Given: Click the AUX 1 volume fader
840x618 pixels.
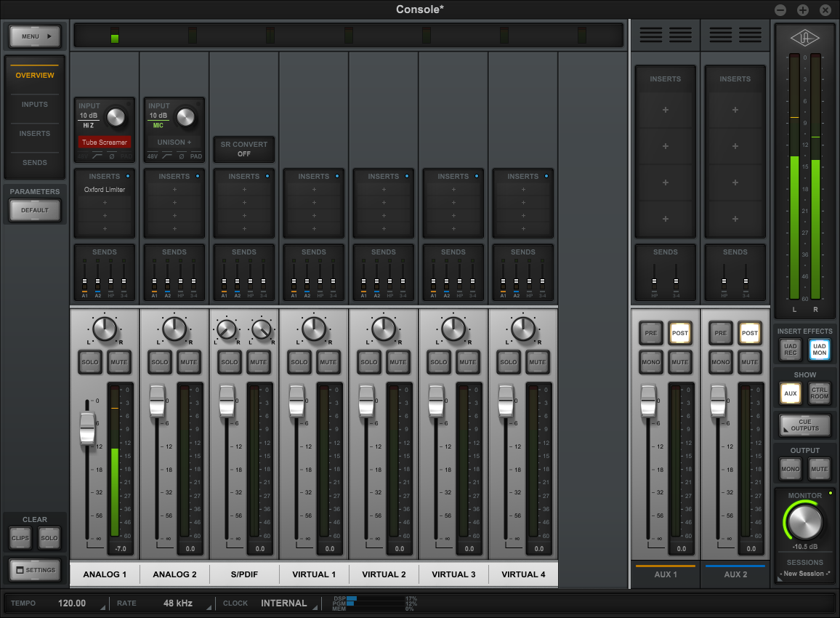Looking at the screenshot, I should click(x=648, y=401).
